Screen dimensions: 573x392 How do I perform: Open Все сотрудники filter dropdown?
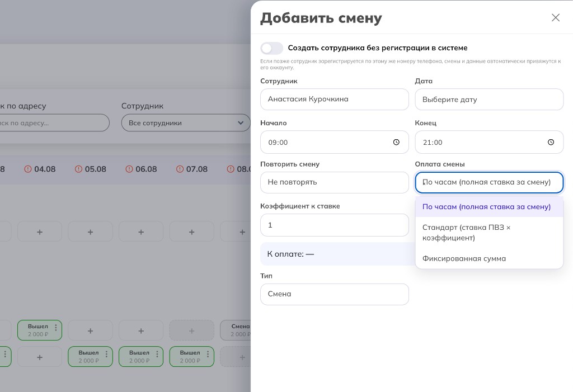click(186, 123)
